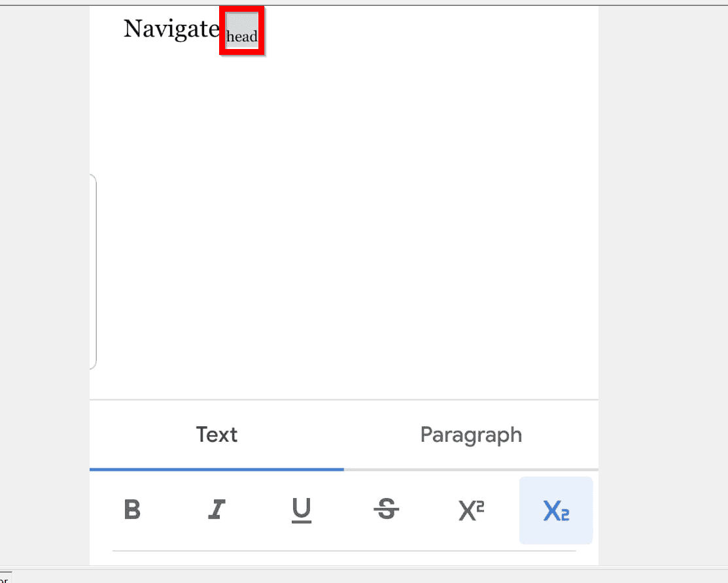Click the word 'Navigate' in the document
The height and width of the screenshot is (583, 728).
coord(171,29)
